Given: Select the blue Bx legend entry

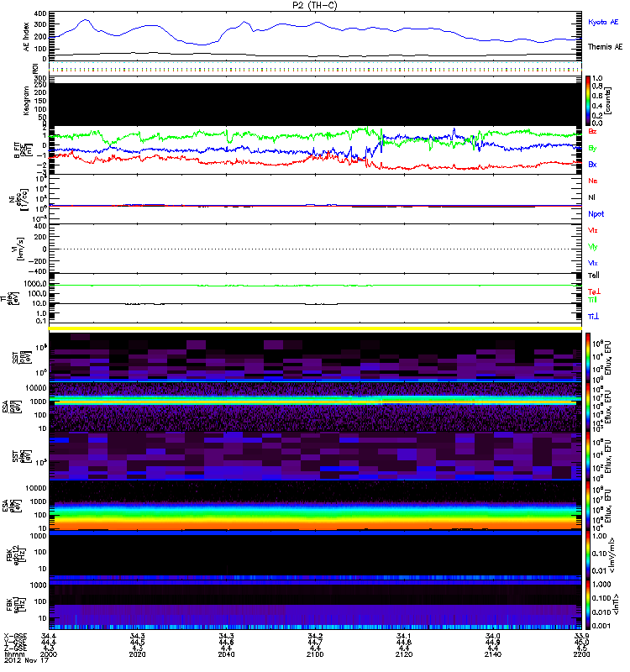Looking at the screenshot, I should 593,165.
